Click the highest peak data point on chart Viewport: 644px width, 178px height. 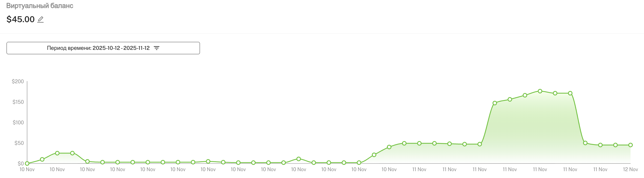click(x=540, y=91)
